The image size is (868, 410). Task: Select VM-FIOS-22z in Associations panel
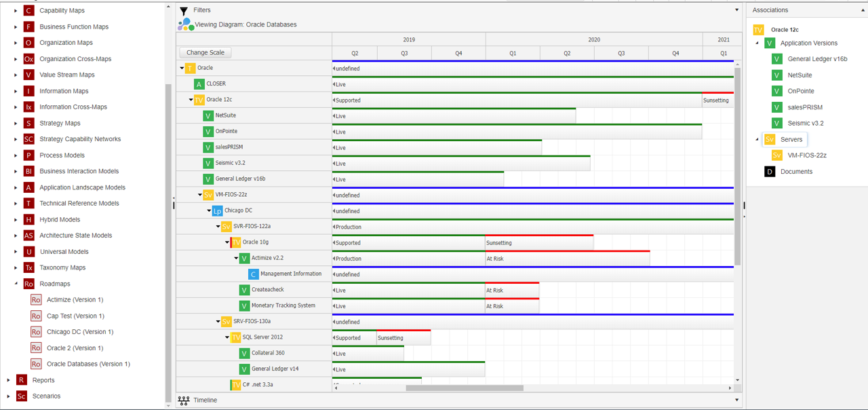tap(807, 155)
